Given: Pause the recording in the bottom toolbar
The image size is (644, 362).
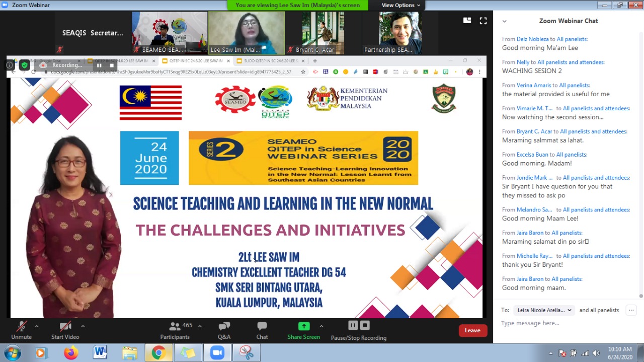Looking at the screenshot, I should point(353,326).
